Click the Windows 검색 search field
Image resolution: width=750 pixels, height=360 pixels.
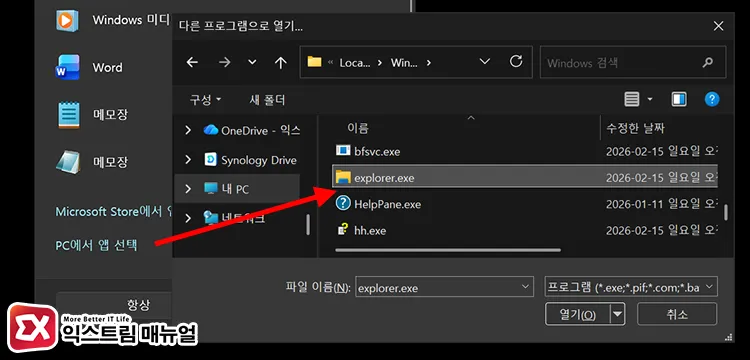coord(633,62)
